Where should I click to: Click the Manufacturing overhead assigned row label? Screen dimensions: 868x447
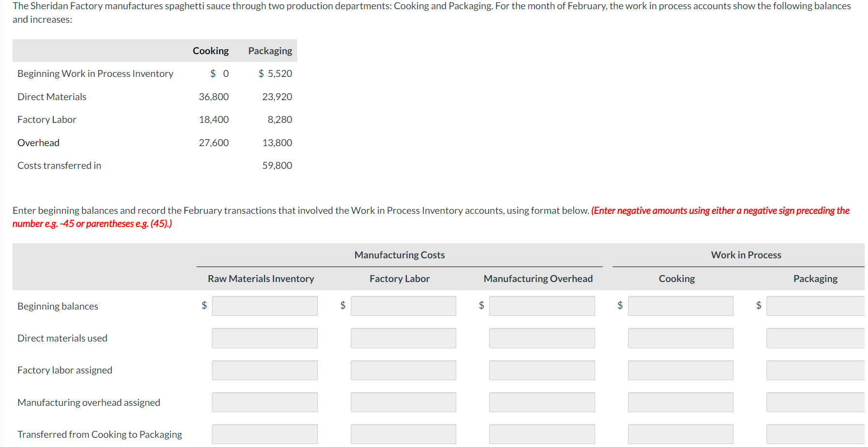[x=89, y=402]
